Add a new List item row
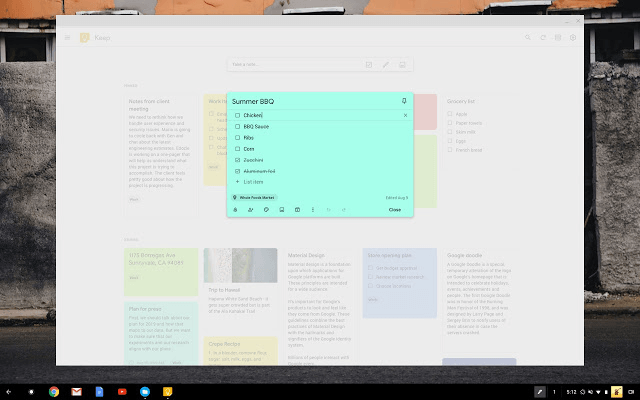 point(255,182)
